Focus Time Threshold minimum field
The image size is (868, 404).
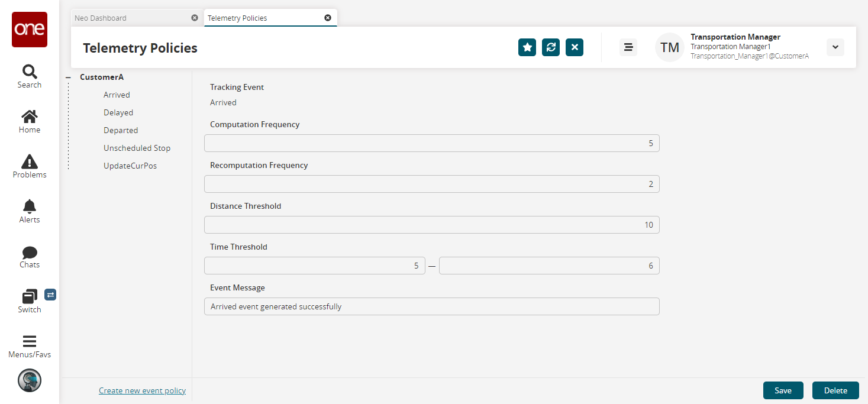(x=315, y=266)
